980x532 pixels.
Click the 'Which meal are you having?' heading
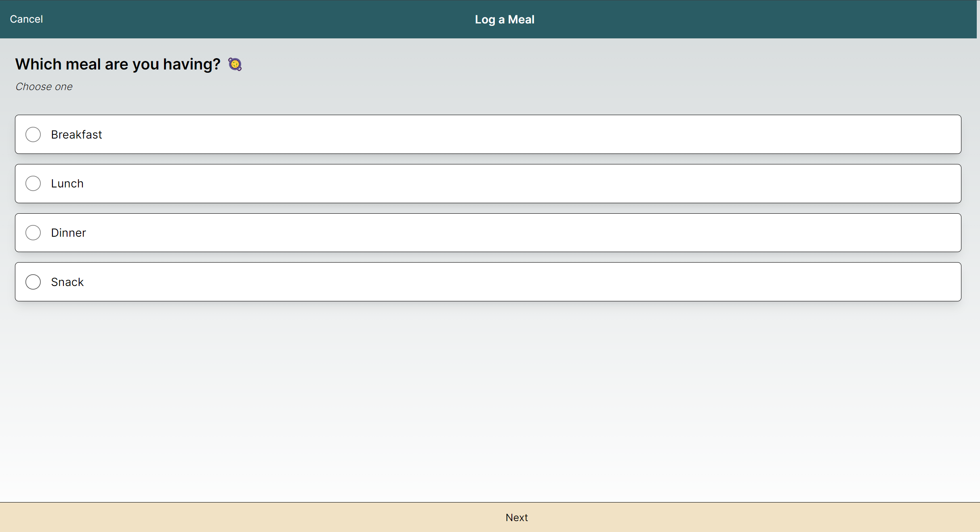coord(118,64)
